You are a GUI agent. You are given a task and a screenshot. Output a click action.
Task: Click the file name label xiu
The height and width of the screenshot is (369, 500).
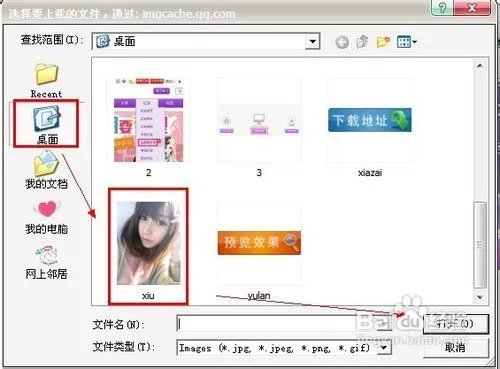pos(148,296)
